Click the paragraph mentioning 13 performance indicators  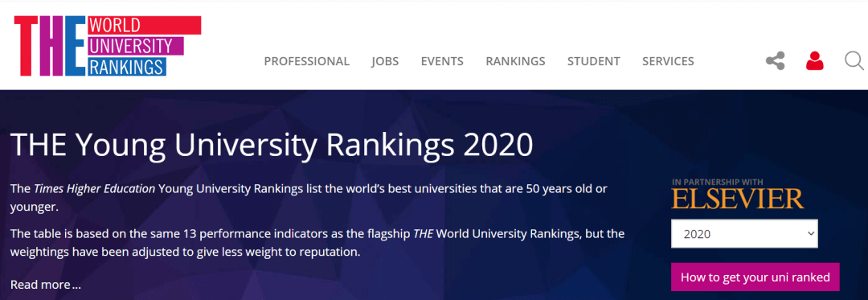317,243
